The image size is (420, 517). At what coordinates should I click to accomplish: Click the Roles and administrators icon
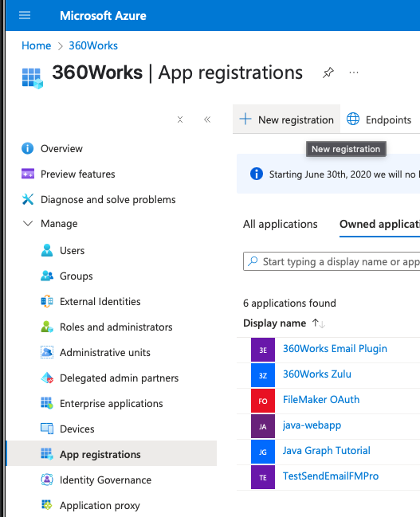pos(47,327)
